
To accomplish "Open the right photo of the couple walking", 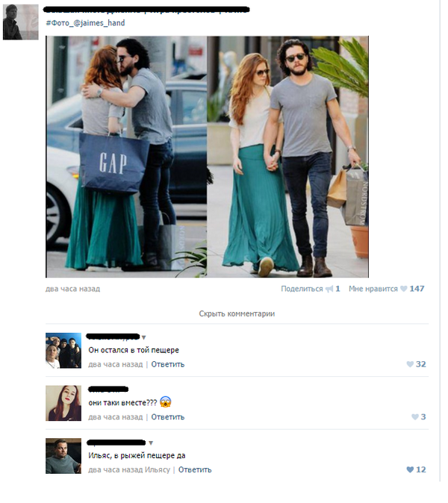I will point(288,157).
